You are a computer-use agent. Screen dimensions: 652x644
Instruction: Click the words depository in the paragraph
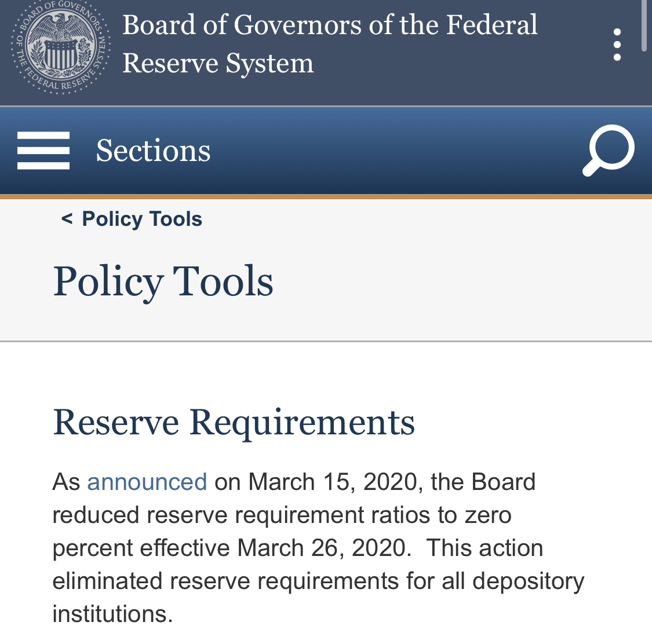[528, 581]
